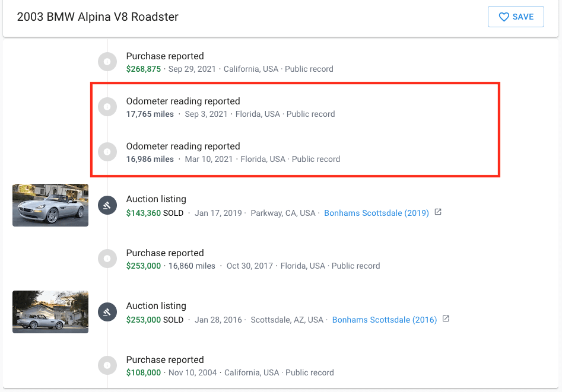Click the Auction listing heading dated Jan 17, 2019
Image resolution: width=562 pixels, height=392 pixels.
tap(155, 199)
